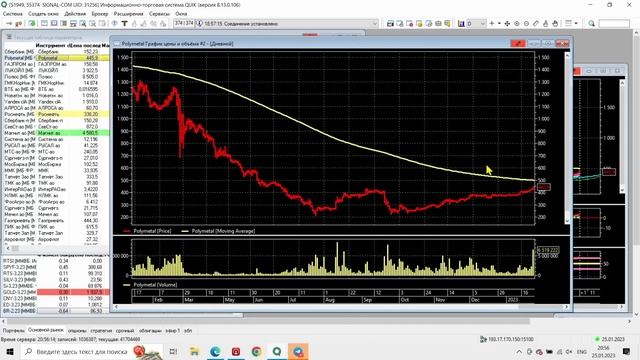640x360 pixels.
Task: Select the АЛРОСА ао row
Action: coord(56,108)
